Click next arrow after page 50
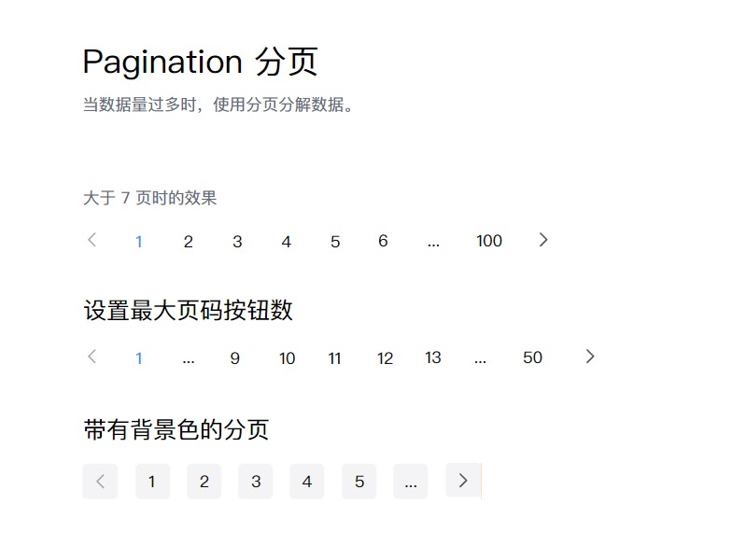The width and height of the screenshot is (745, 560). coord(590,357)
